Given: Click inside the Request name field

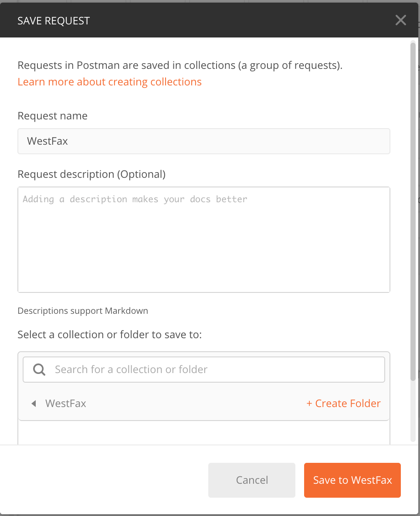Looking at the screenshot, I should click(203, 141).
